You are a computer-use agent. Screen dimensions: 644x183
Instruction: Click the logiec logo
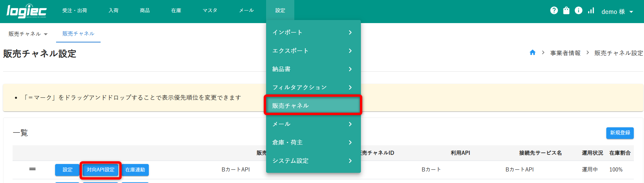(x=27, y=11)
